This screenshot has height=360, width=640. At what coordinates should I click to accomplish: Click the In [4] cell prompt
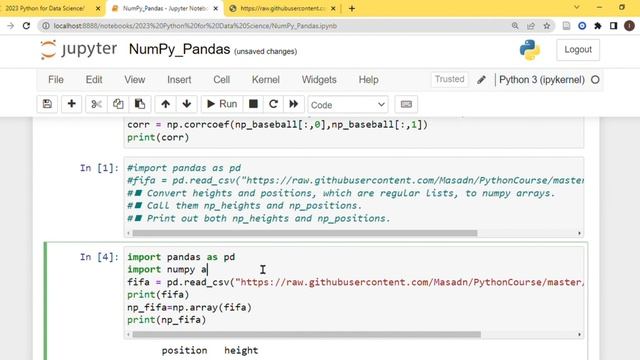pyautogui.click(x=99, y=257)
